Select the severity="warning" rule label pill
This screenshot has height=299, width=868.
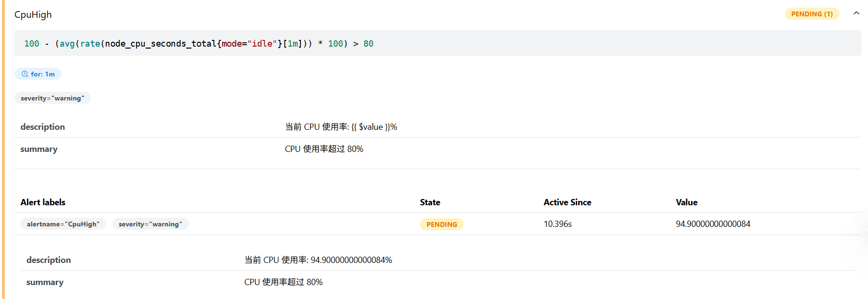(52, 98)
